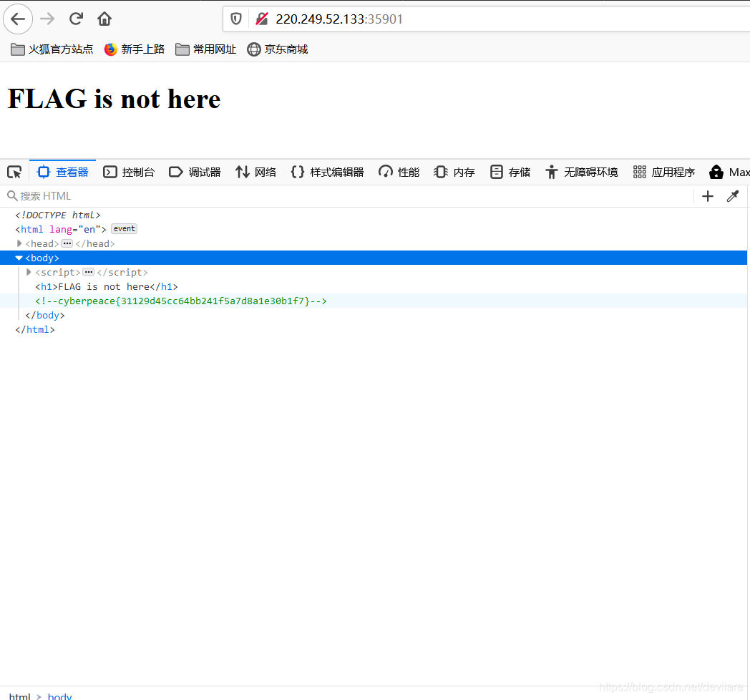Image resolution: width=750 pixels, height=700 pixels.
Task: Select the h1 FLAG is not here node
Action: pos(107,286)
